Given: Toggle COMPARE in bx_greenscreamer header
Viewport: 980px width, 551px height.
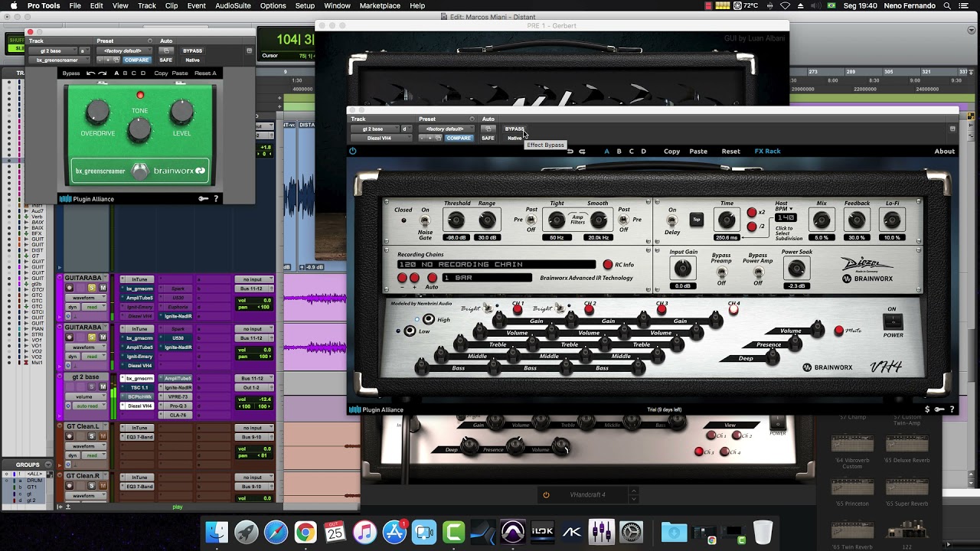Looking at the screenshot, I should pyautogui.click(x=136, y=60).
